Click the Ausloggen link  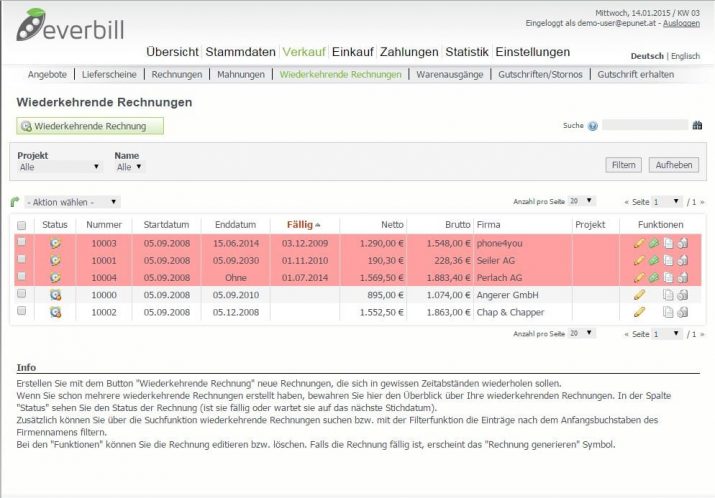[683, 23]
